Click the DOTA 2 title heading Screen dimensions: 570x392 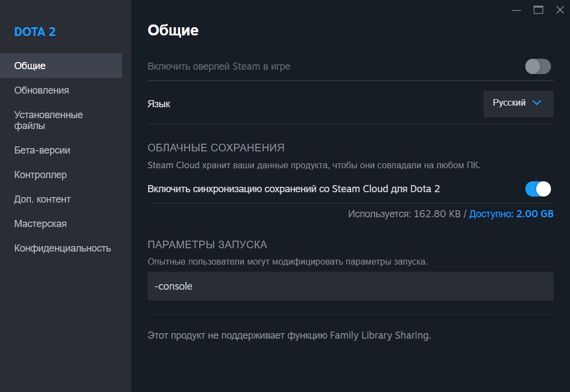click(x=35, y=32)
